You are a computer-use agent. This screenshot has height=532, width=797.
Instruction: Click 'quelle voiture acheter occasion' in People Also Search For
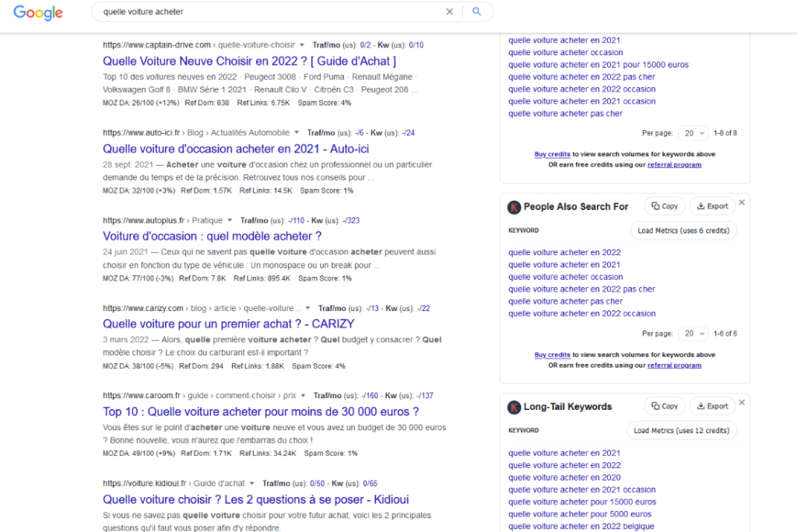click(565, 277)
